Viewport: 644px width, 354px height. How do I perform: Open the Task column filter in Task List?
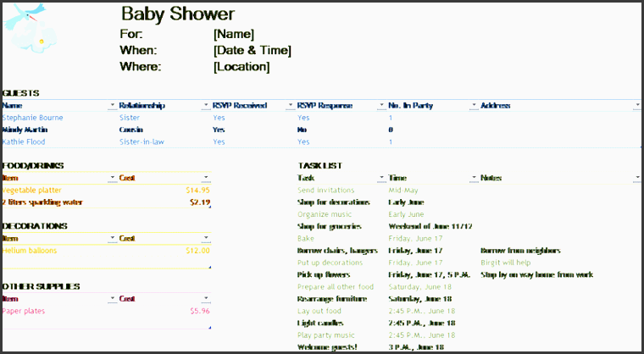[x=381, y=179]
